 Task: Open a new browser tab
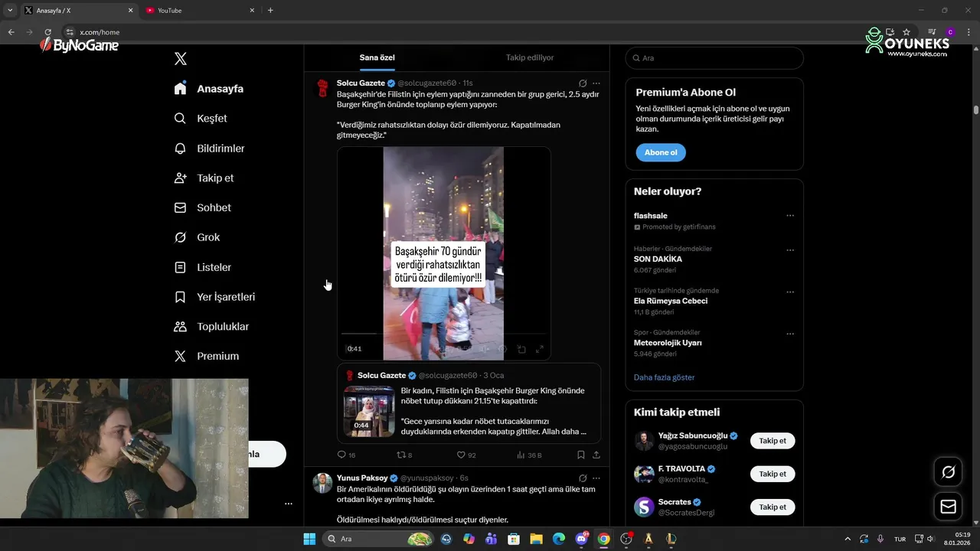(270, 10)
